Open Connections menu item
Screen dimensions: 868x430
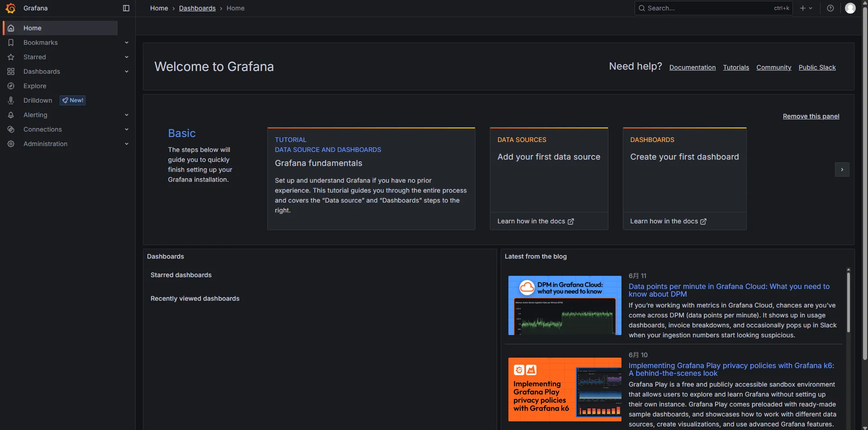point(43,129)
